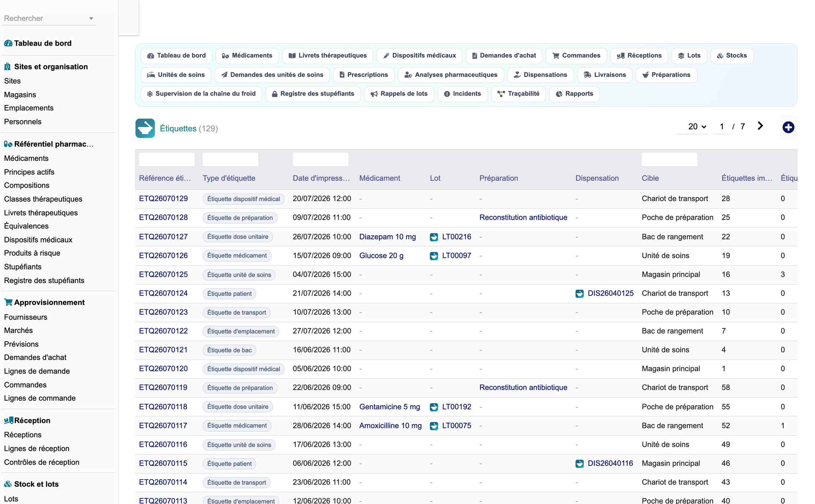Click the current page number field
This screenshot has height=504, width=815.
(x=722, y=126)
